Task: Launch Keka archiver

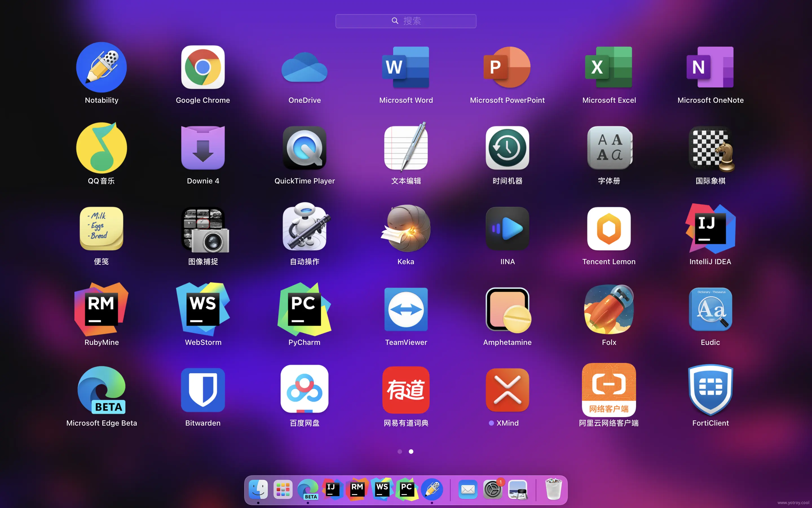Action: pyautogui.click(x=406, y=229)
